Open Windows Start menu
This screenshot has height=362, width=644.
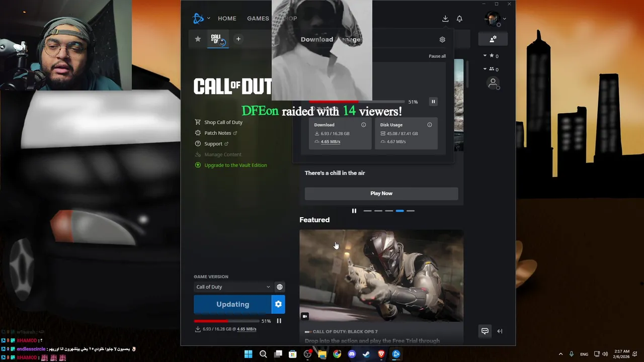(x=248, y=354)
